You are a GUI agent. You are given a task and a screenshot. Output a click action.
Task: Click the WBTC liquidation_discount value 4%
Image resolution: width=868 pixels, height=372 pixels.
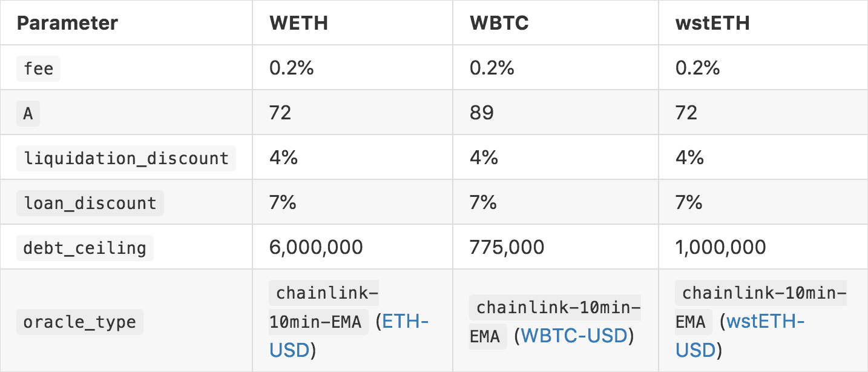point(484,158)
